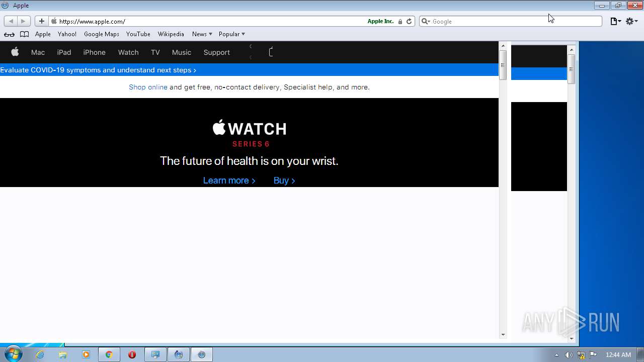Open iPad in the site navigation
This screenshot has width=644, height=362.
pos(64,52)
